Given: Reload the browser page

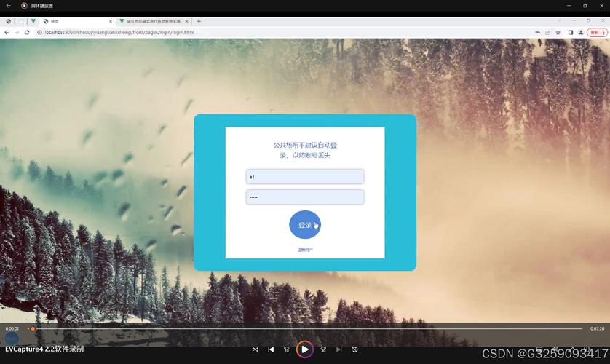Looking at the screenshot, I should [27, 32].
